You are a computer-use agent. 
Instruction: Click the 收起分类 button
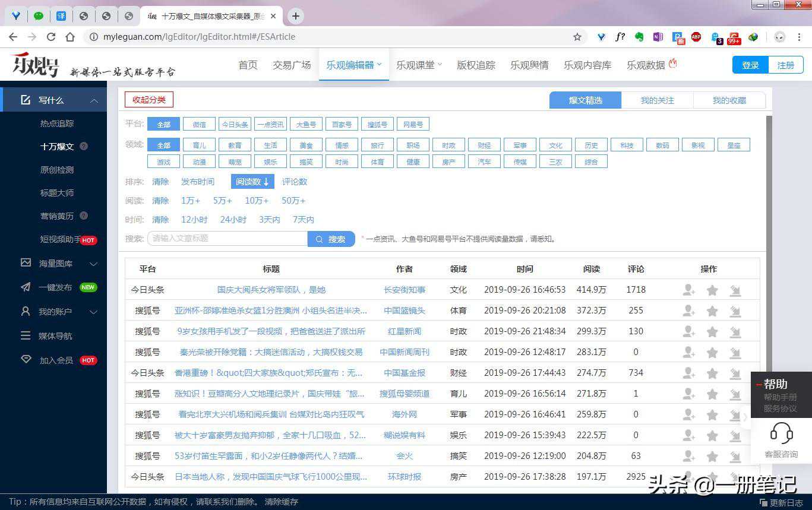[149, 100]
